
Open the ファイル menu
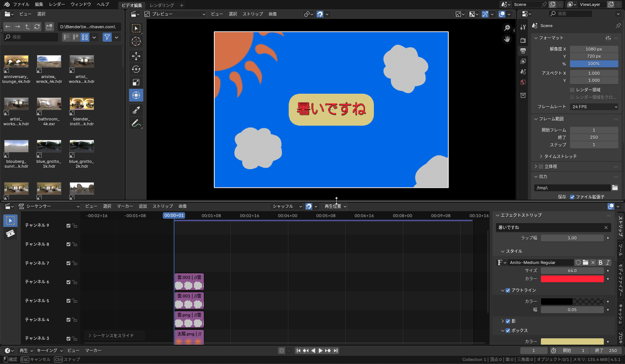click(21, 4)
